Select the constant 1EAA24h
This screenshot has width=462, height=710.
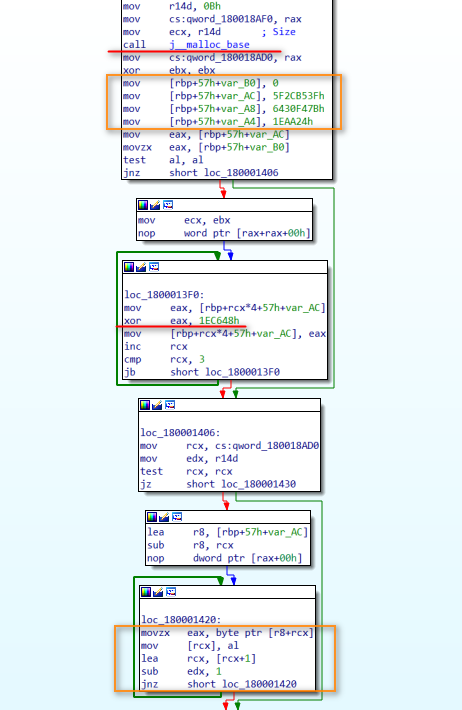(293, 121)
